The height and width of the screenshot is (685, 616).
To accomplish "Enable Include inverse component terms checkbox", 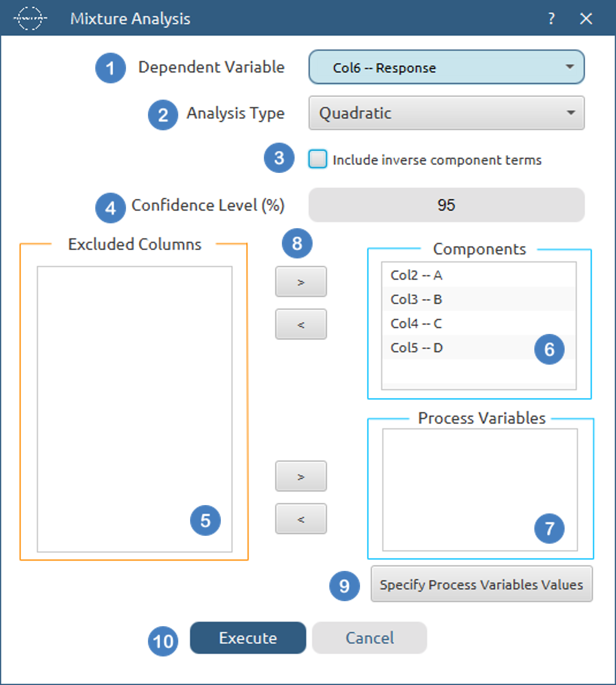I will [x=317, y=159].
